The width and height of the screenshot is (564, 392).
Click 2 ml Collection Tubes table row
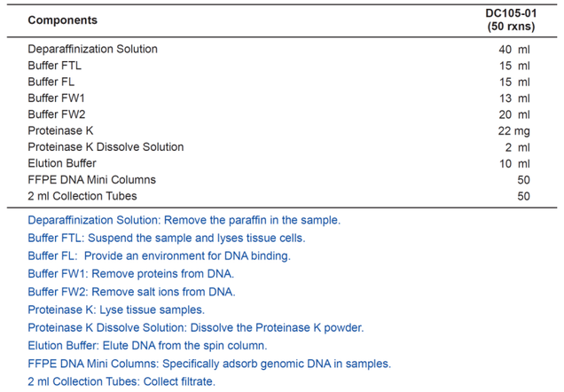(82, 196)
